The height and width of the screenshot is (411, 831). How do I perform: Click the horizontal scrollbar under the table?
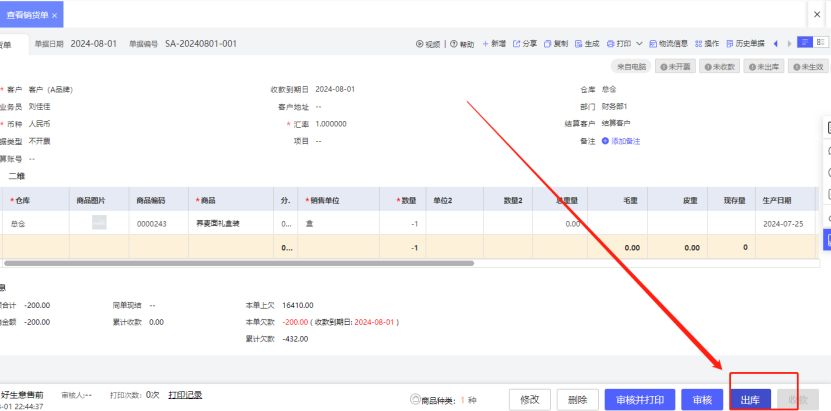tap(240, 263)
